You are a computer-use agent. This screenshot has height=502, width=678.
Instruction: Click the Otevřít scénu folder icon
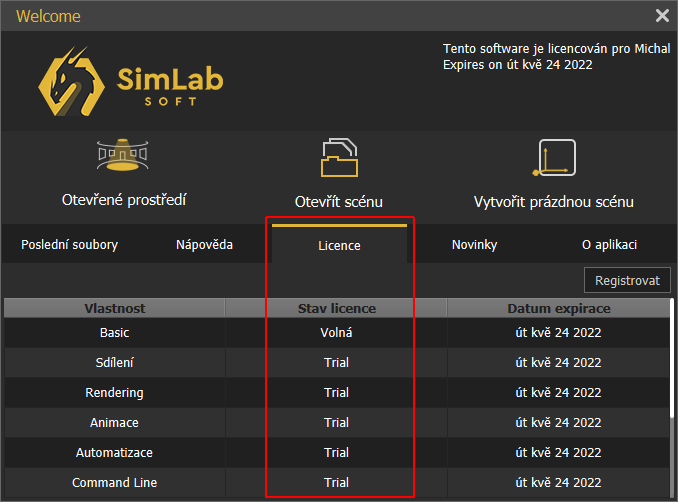point(339,158)
